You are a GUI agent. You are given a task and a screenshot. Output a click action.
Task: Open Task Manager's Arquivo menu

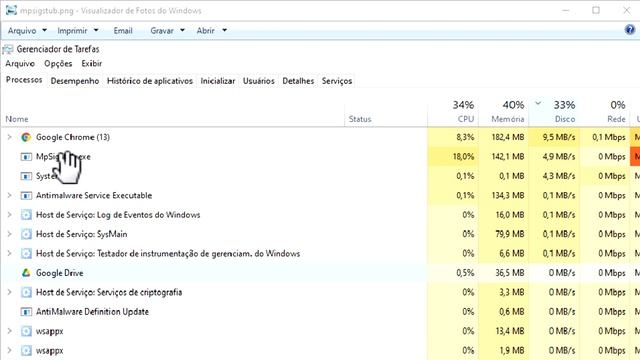(x=20, y=64)
